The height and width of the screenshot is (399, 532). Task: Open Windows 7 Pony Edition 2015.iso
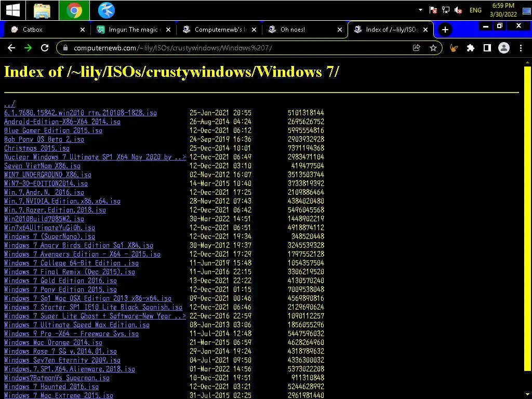point(60,289)
